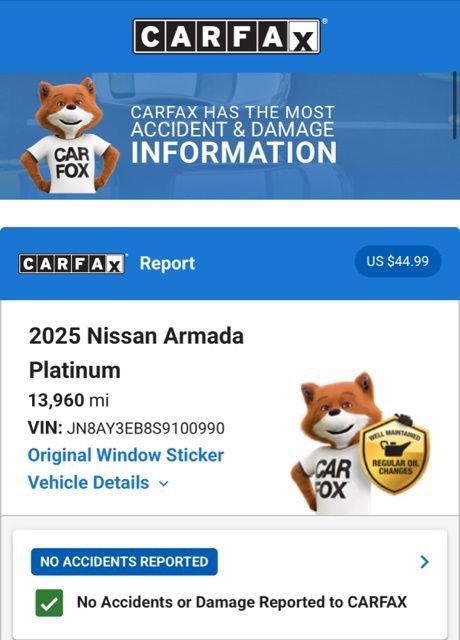Open the Vehicle Details dropdown link
The width and height of the screenshot is (460, 640).
(x=98, y=482)
